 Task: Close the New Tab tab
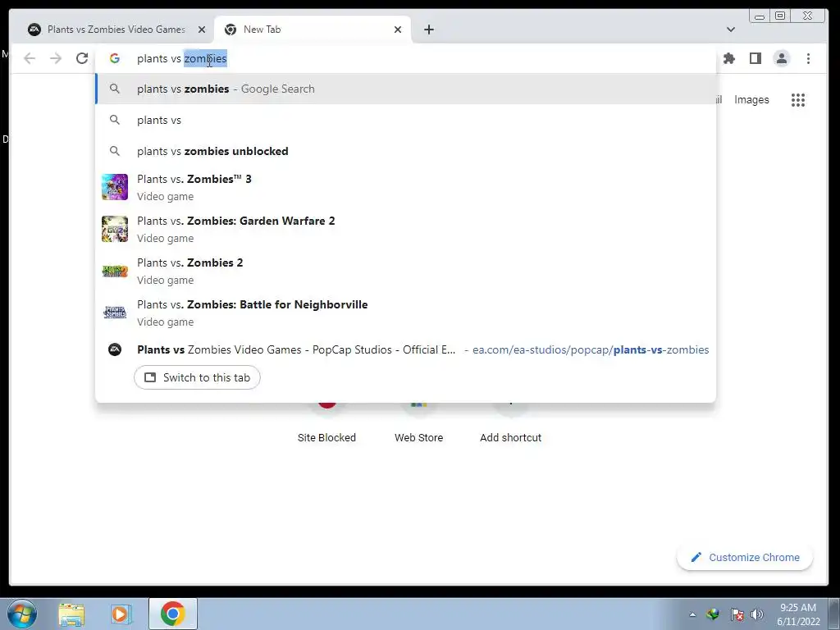pyautogui.click(x=398, y=30)
